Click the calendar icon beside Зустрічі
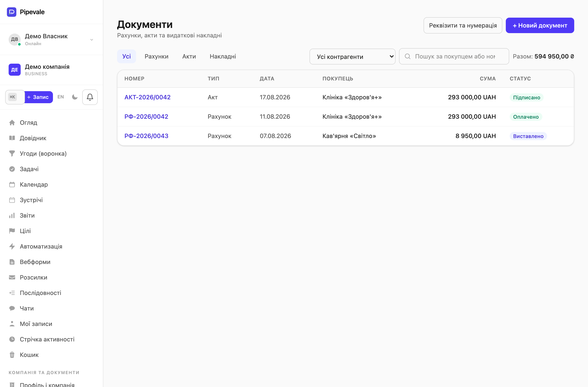Screen dimensions: 588x387 12,200
